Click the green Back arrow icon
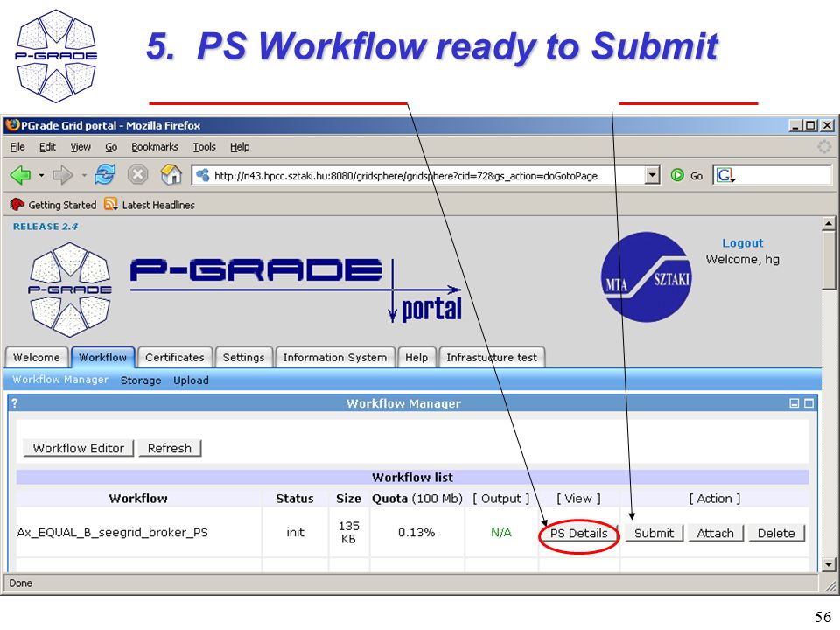840x630 pixels. 20,175
